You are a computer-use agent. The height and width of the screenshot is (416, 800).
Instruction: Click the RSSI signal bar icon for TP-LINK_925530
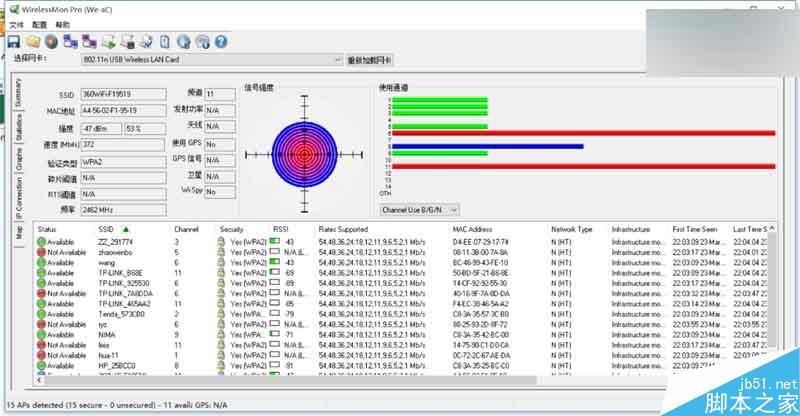[x=274, y=282]
